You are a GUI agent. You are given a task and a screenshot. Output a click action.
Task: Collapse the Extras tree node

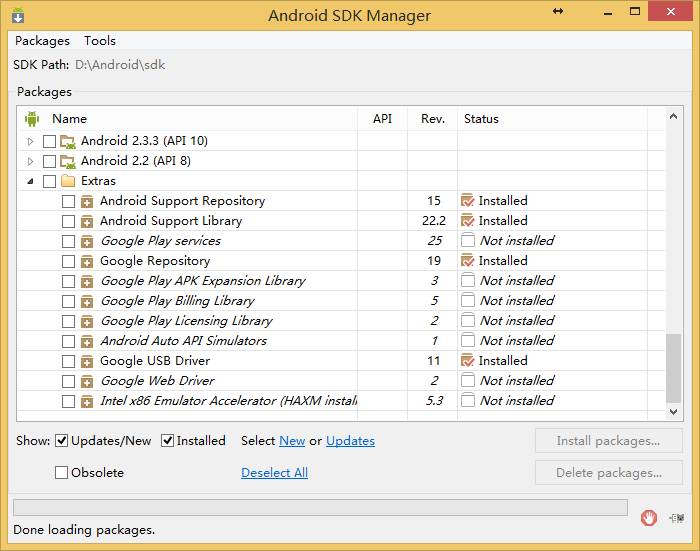(30, 181)
